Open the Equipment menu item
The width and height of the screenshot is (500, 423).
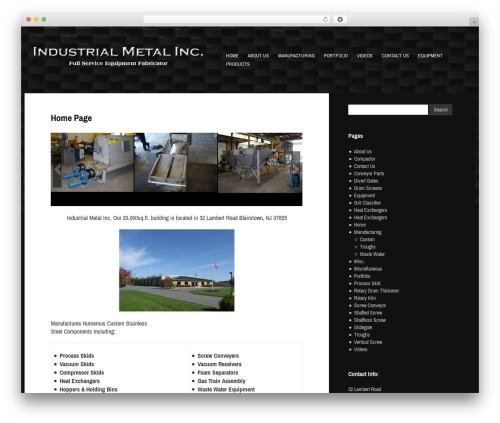[x=430, y=56]
